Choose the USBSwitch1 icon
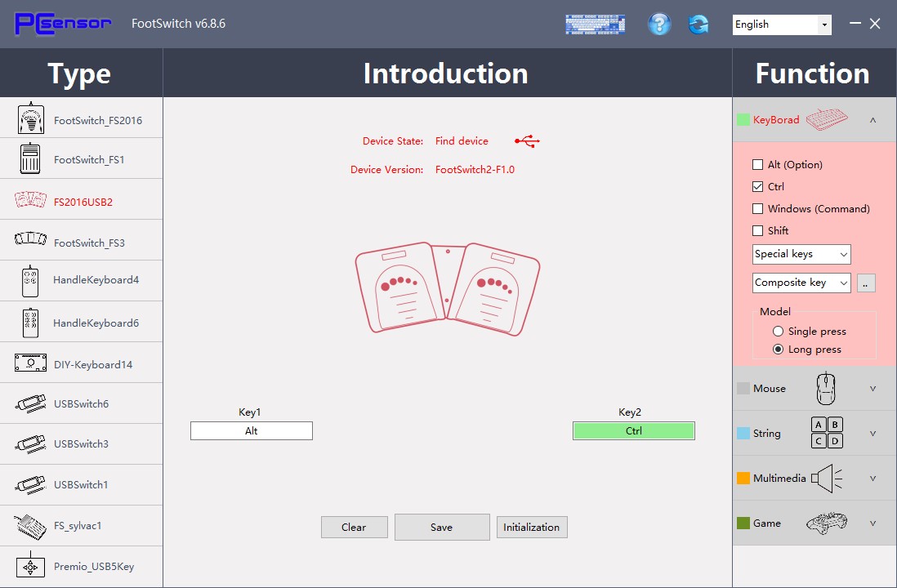The image size is (897, 588). (30, 485)
